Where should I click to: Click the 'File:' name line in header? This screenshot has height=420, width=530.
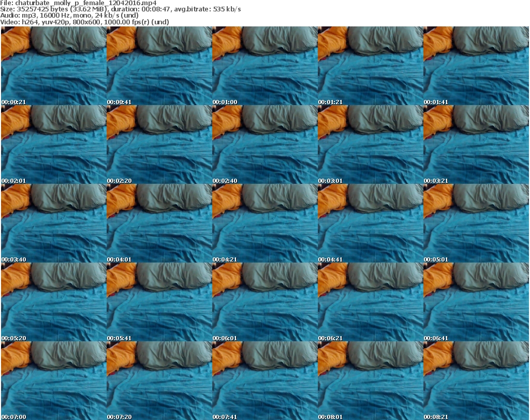[x=79, y=3]
